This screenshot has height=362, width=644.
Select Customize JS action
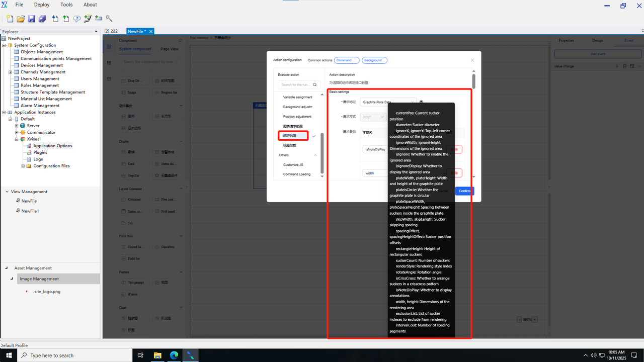[x=293, y=165]
